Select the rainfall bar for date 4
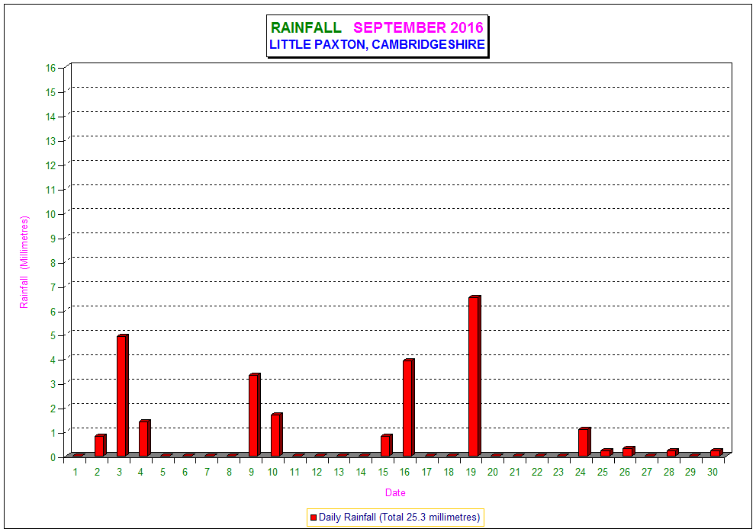The height and width of the screenshot is (532, 756). coord(145,438)
